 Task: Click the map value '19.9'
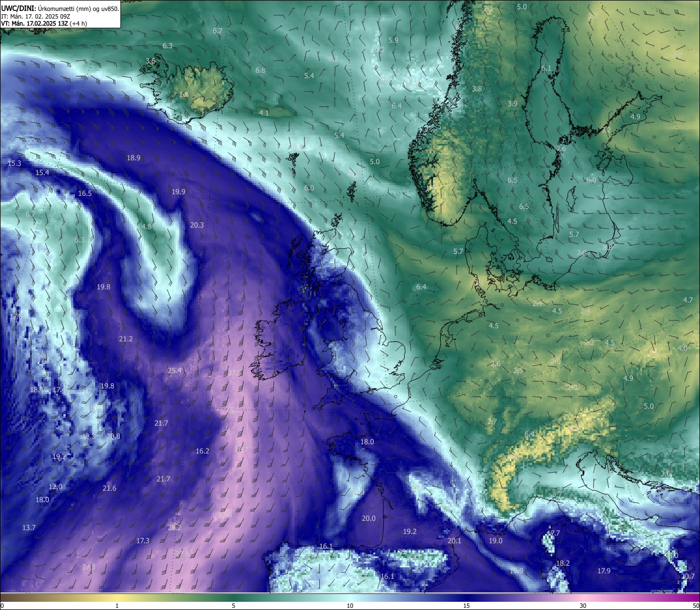tap(178, 191)
